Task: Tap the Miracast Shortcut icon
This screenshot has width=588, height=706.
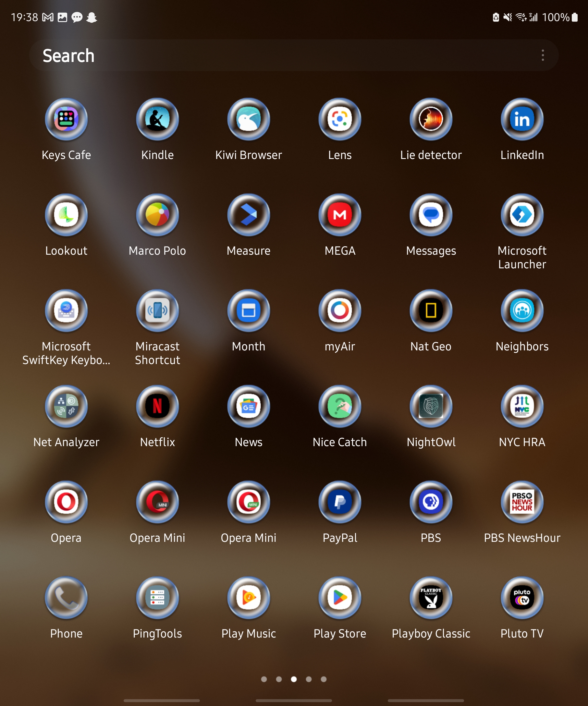Action: (157, 310)
